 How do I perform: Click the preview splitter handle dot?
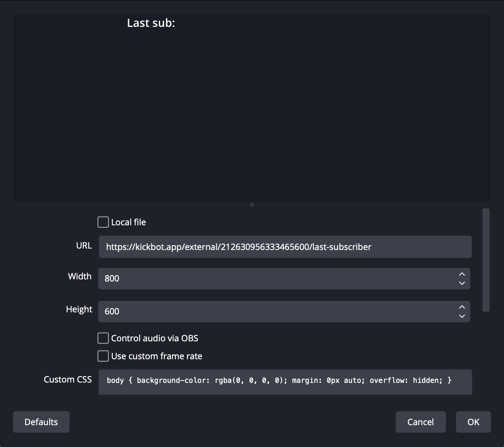pyautogui.click(x=252, y=205)
